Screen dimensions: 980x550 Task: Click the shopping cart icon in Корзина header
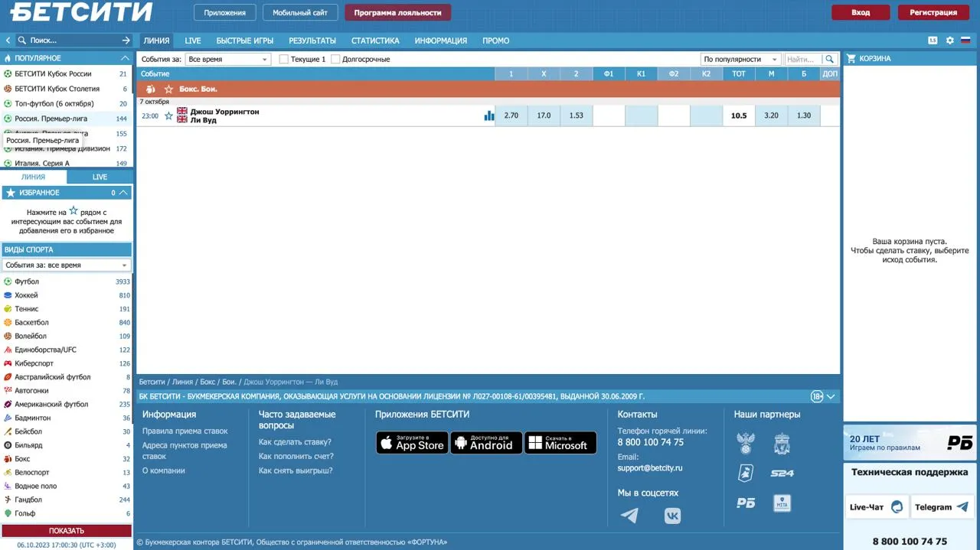coord(851,58)
